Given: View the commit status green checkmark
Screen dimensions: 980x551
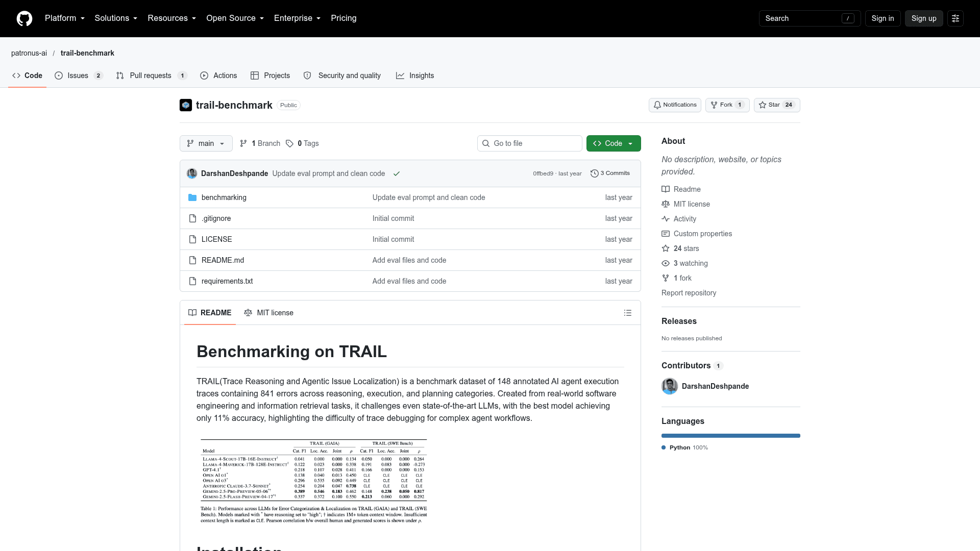Looking at the screenshot, I should pyautogui.click(x=397, y=173).
